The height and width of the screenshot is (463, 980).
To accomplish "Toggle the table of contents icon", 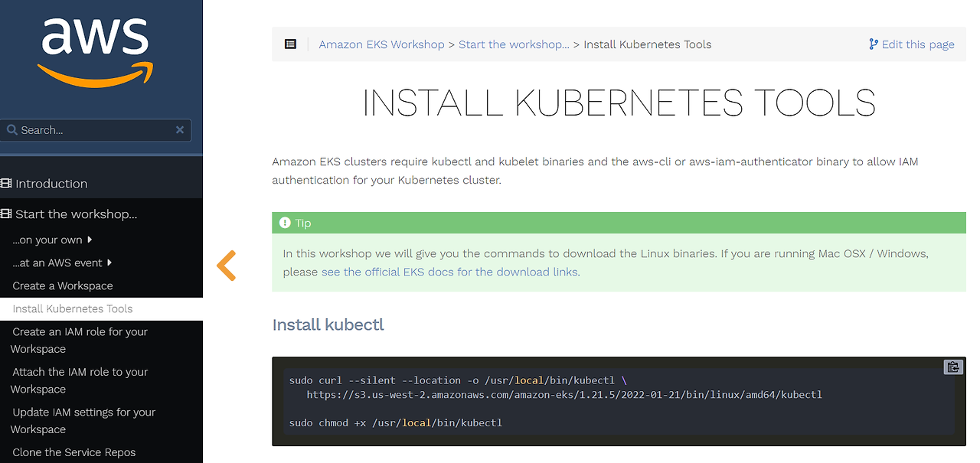I will pyautogui.click(x=290, y=44).
